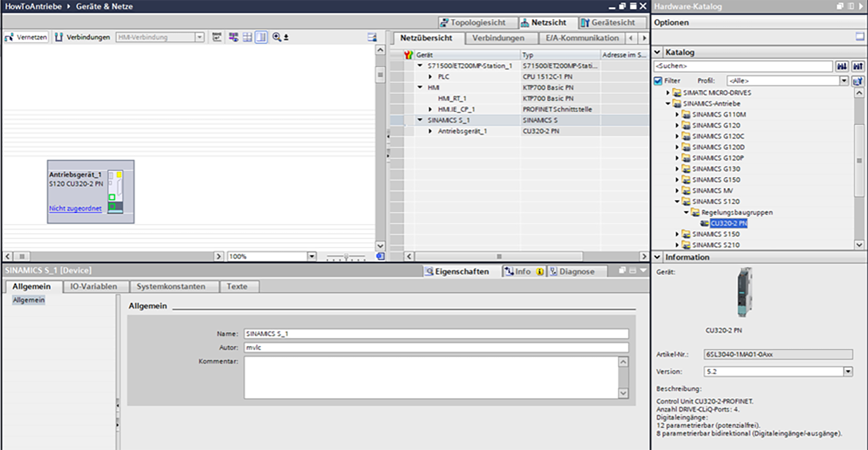Click the window settings icon above network canvas scrollbar

click(x=372, y=37)
